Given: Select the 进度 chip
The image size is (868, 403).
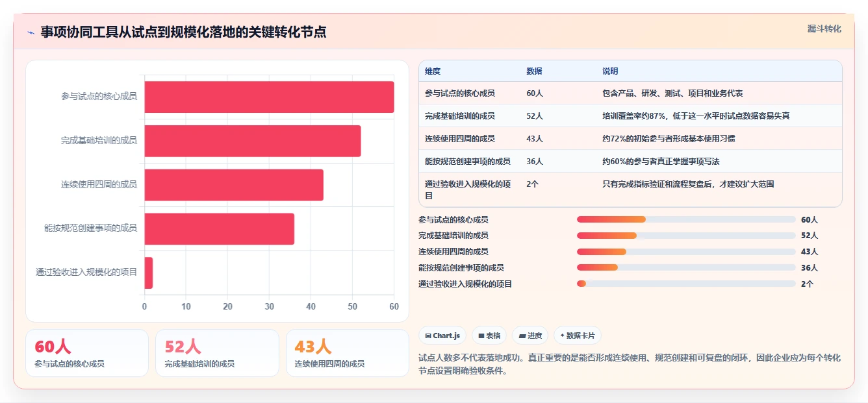Looking at the screenshot, I should [x=530, y=336].
